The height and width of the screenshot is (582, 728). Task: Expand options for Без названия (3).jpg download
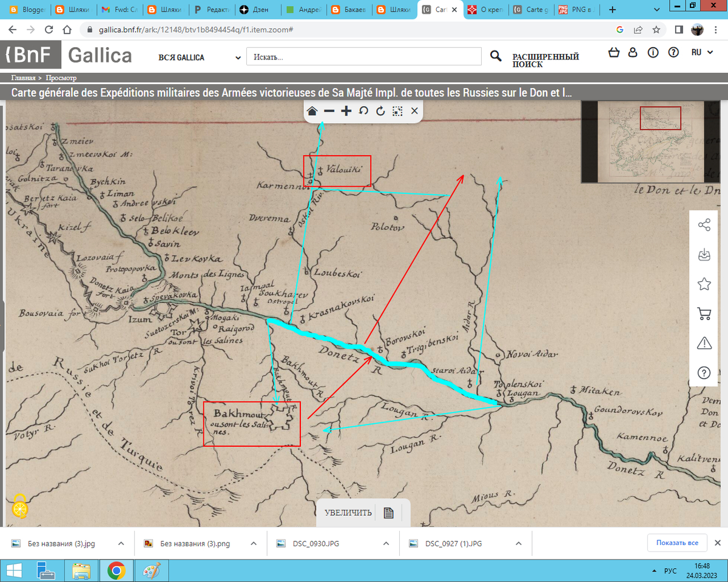click(x=121, y=543)
